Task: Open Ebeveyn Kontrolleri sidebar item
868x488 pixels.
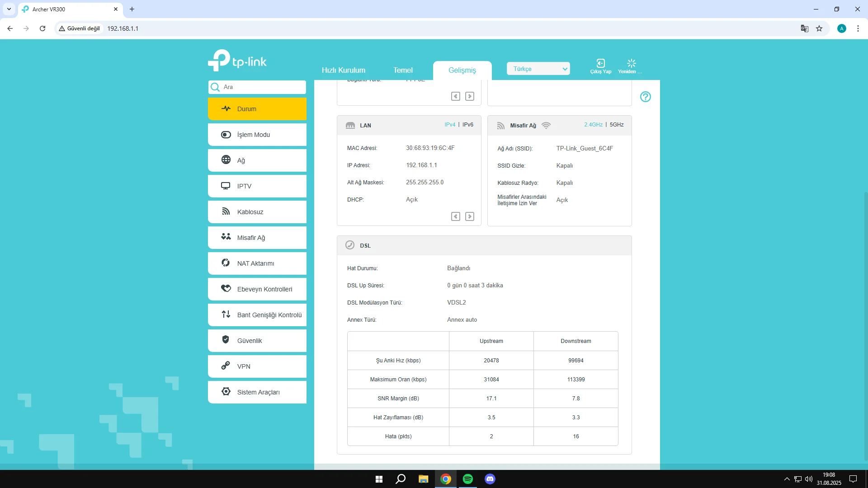Action: [257, 289]
